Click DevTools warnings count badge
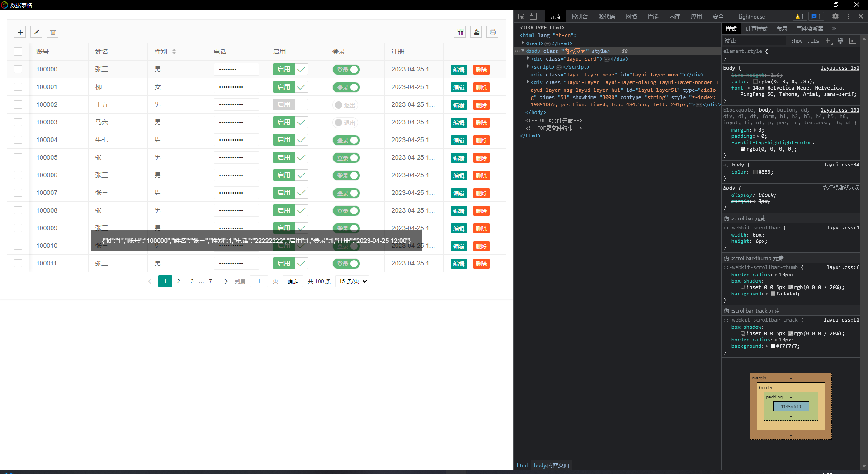868x474 pixels. pos(799,16)
